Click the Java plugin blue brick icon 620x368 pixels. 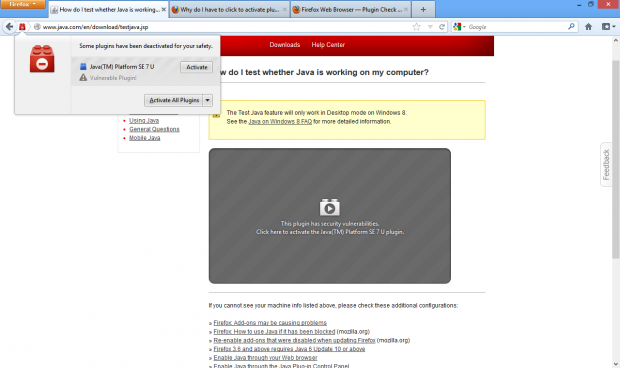83,66
